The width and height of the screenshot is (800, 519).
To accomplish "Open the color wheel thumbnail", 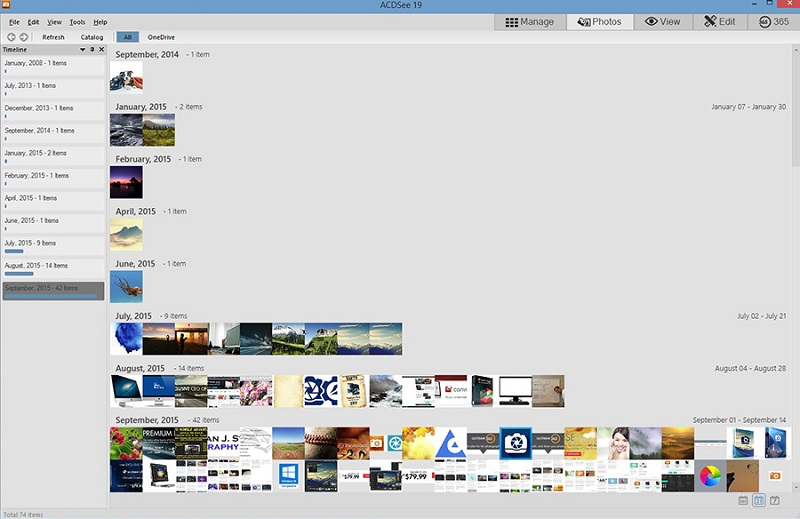I will coord(710,476).
